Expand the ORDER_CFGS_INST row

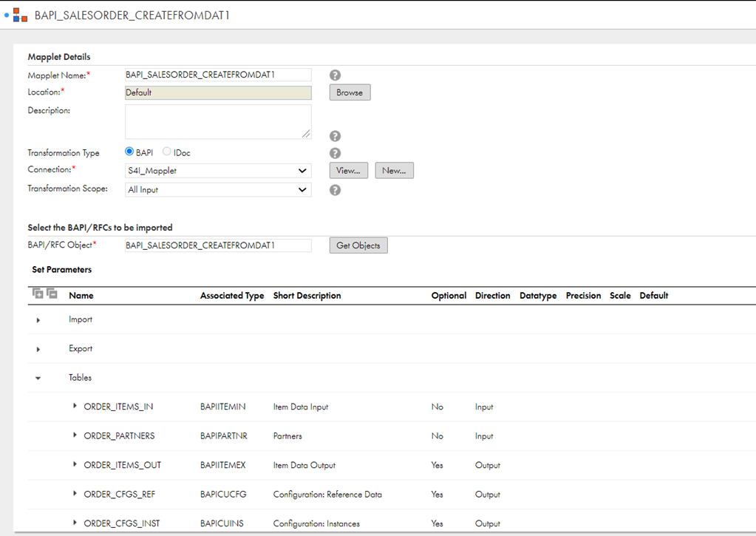coord(75,523)
